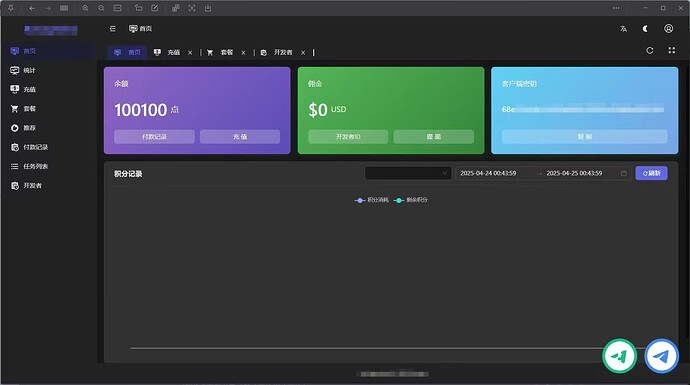Expand the empty dropdown in 积分记录

(x=408, y=173)
